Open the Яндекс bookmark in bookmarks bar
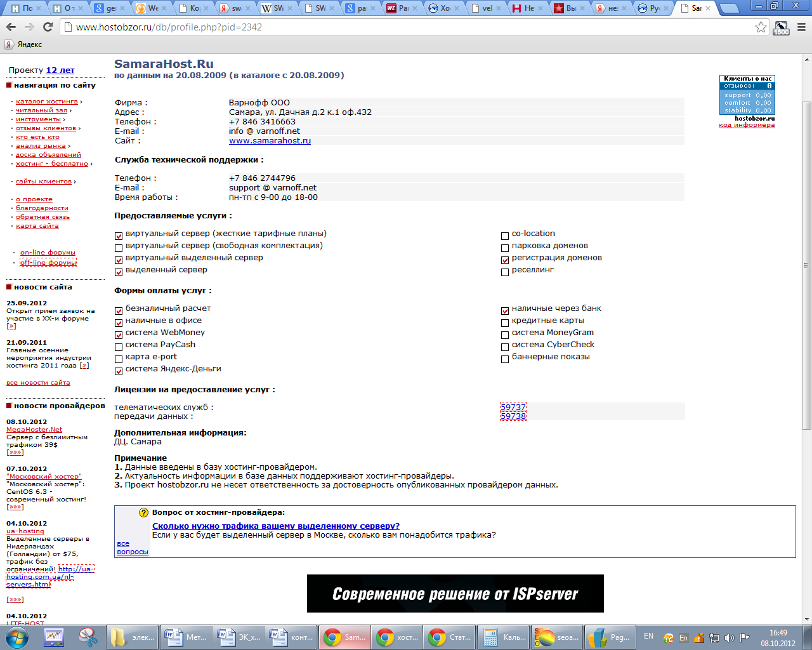This screenshot has width=812, height=650. [23, 44]
